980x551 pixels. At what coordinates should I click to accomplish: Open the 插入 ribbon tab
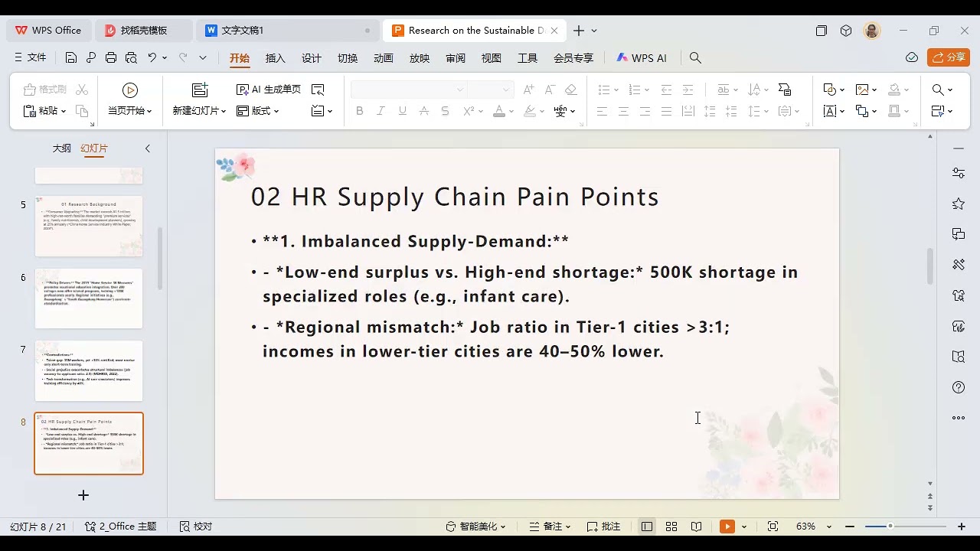[276, 58]
